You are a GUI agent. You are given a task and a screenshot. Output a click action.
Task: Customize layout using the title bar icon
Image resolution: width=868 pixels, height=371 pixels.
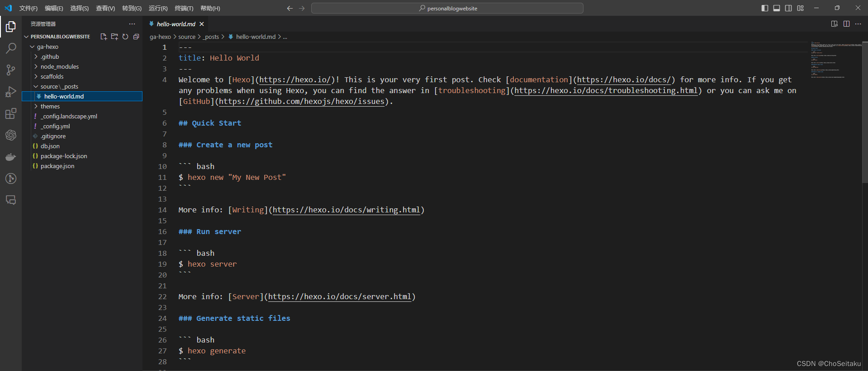(x=801, y=8)
